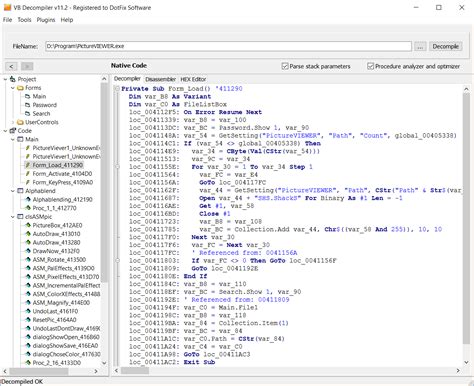Screen dimensions: 474x386
Task: Click the Proc_1_1_412770 procedure icon
Action: (28, 208)
